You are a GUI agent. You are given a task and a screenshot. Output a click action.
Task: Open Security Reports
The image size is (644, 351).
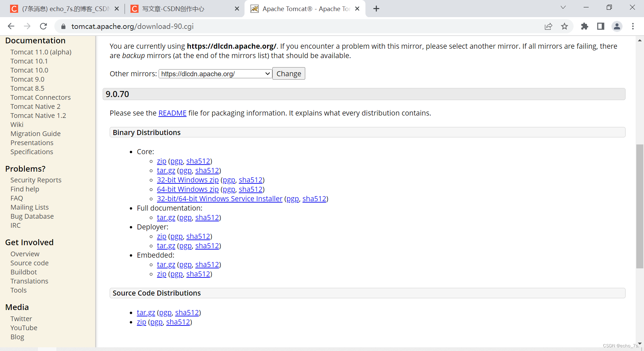click(36, 180)
